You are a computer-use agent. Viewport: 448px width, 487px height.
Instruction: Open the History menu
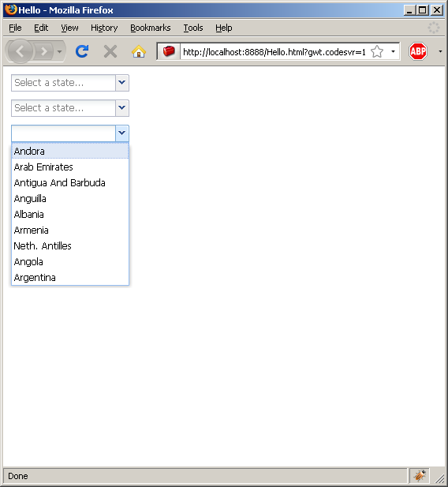coord(104,28)
